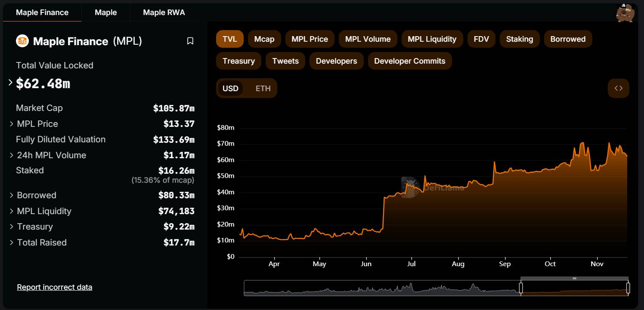
Task: Click the $80m label on chart y-axis
Action: (226, 128)
